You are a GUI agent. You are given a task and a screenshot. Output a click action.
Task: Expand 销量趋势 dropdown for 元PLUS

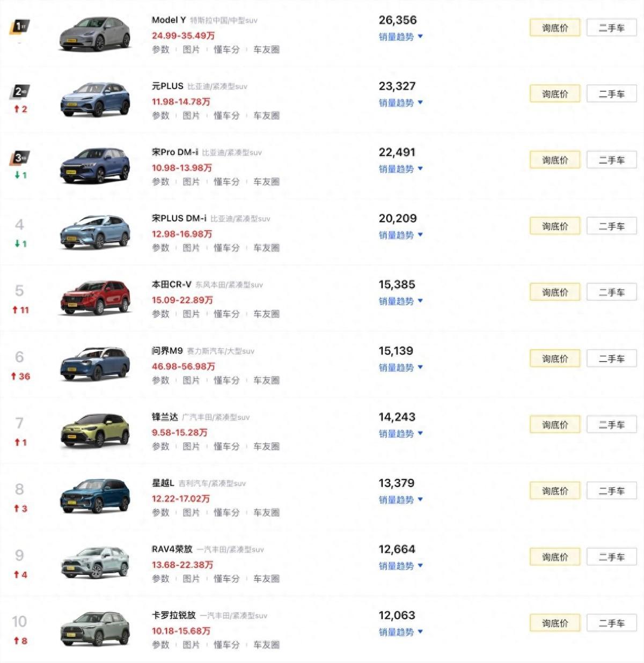(x=400, y=103)
